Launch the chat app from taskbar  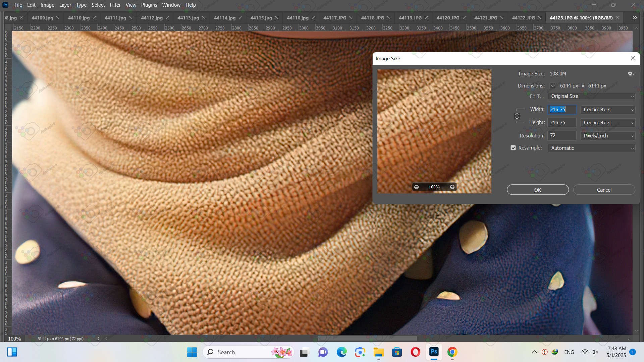pyautogui.click(x=323, y=352)
